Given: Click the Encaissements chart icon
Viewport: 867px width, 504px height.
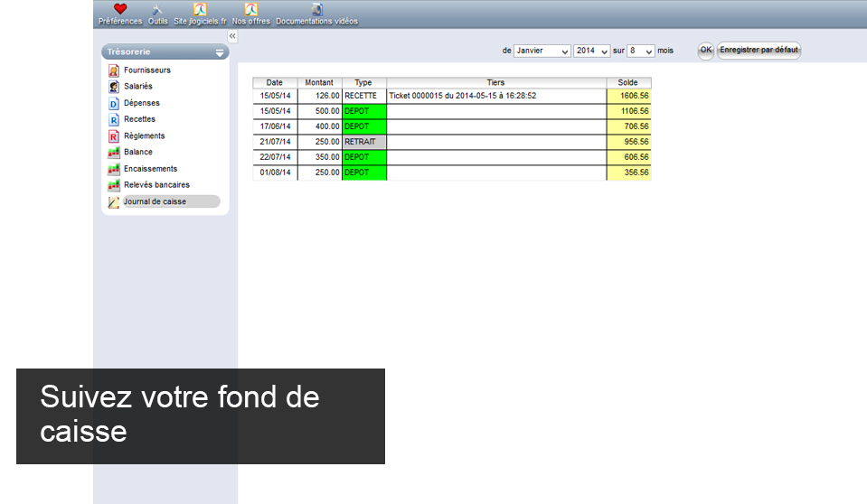Looking at the screenshot, I should click(x=113, y=169).
